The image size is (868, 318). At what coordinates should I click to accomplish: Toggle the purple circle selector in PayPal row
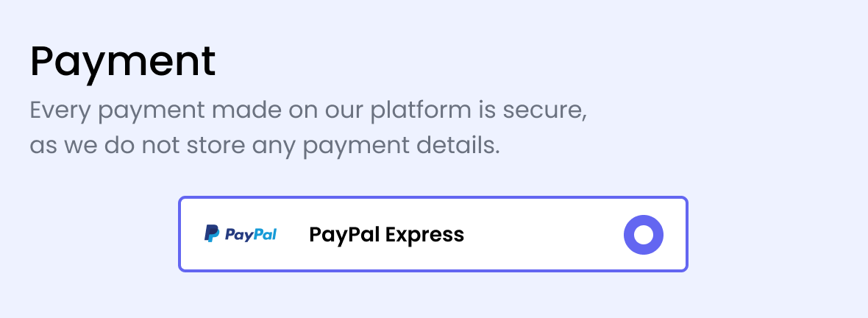click(643, 234)
